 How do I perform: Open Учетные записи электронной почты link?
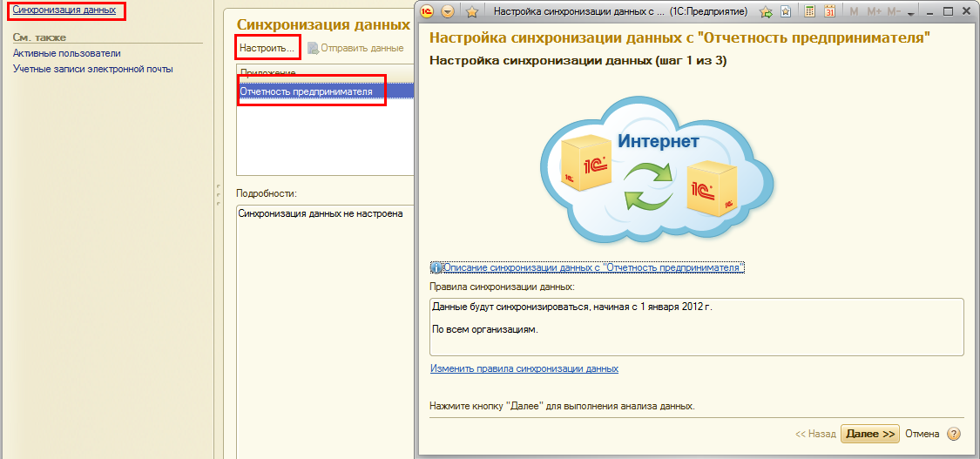pyautogui.click(x=93, y=69)
